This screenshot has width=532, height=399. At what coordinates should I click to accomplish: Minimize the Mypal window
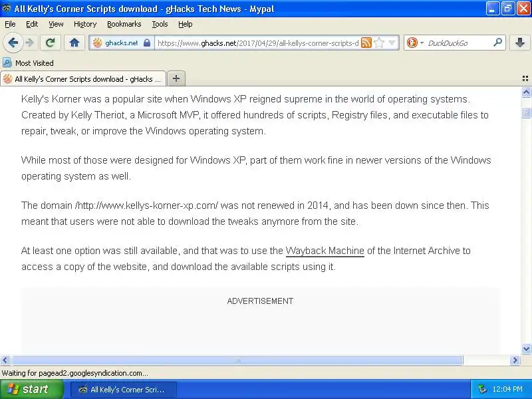[x=492, y=9]
